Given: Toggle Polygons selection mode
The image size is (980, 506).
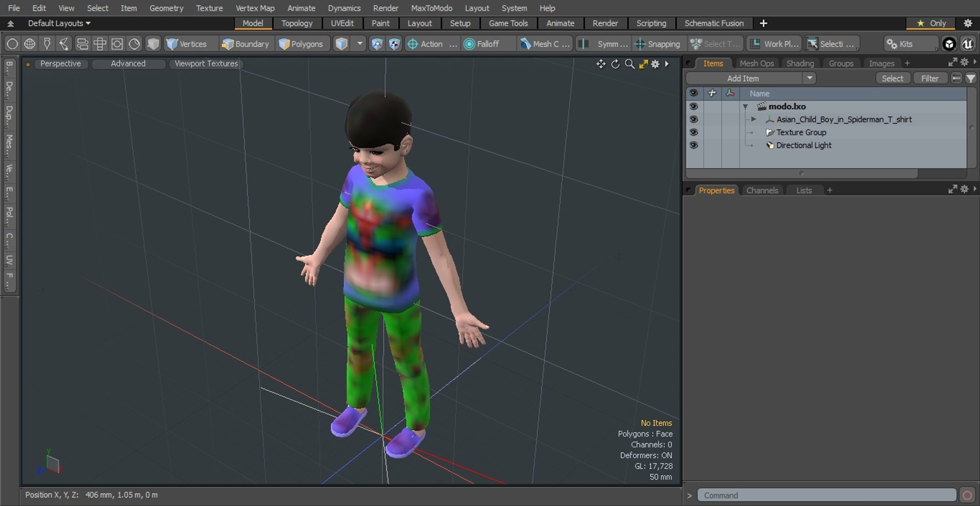Looking at the screenshot, I should tap(302, 44).
